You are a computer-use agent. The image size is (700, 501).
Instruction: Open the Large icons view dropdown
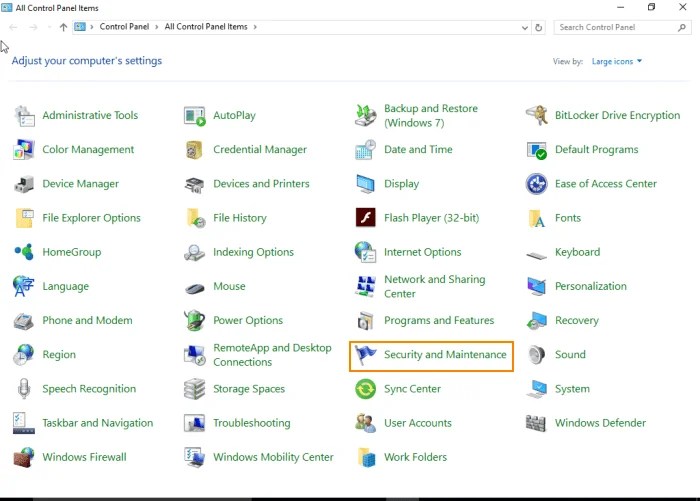pos(617,62)
